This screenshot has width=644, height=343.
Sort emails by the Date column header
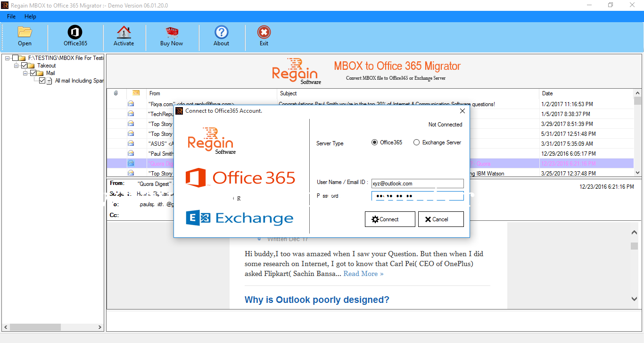(586, 93)
